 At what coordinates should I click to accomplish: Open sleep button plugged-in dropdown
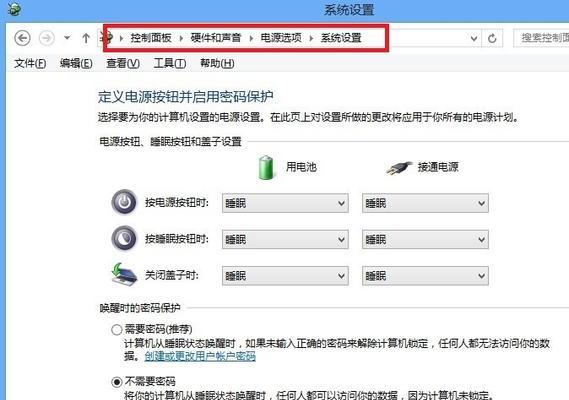425,239
